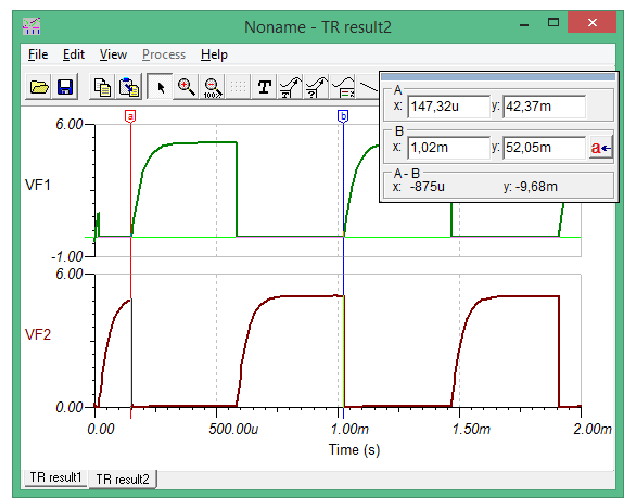Image resolution: width=633 pixels, height=502 pixels.
Task: Open the View menu
Action: point(113,54)
